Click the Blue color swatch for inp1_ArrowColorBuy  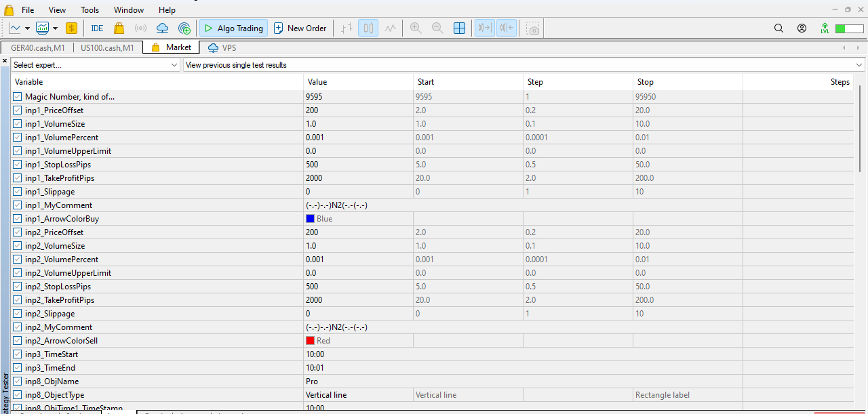310,218
